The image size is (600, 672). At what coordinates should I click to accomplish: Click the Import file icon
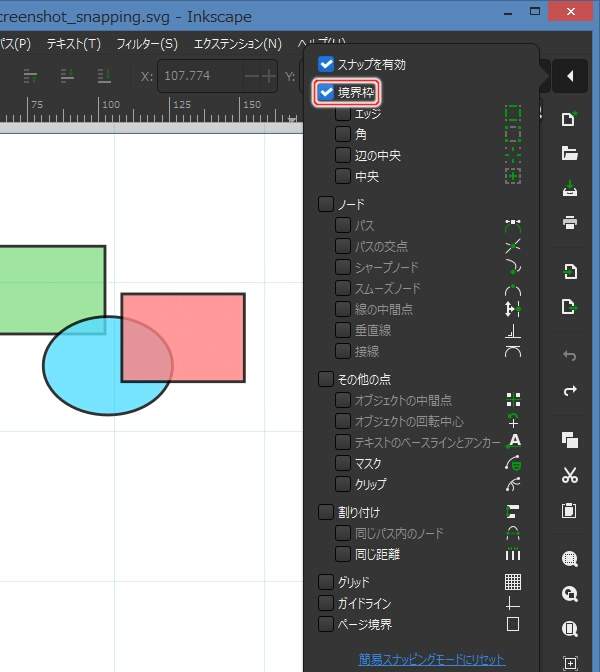click(x=570, y=272)
